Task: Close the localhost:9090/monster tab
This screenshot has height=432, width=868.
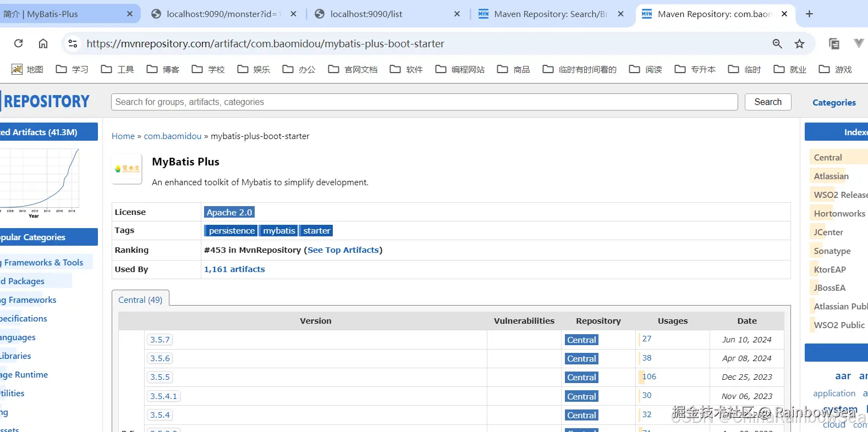Action: [x=294, y=14]
